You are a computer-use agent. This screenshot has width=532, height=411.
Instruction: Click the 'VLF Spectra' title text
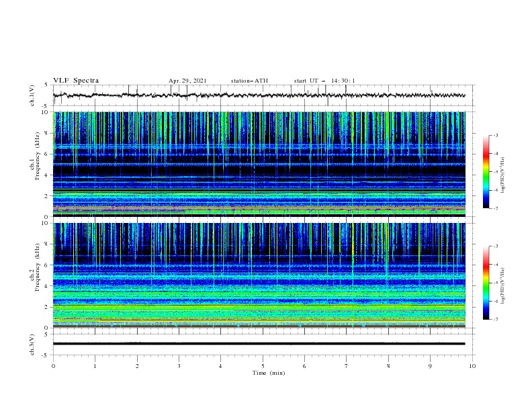[76, 81]
